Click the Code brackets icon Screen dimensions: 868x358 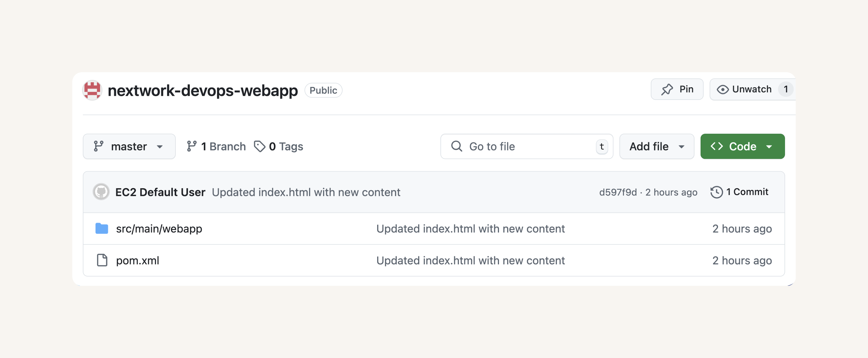717,146
